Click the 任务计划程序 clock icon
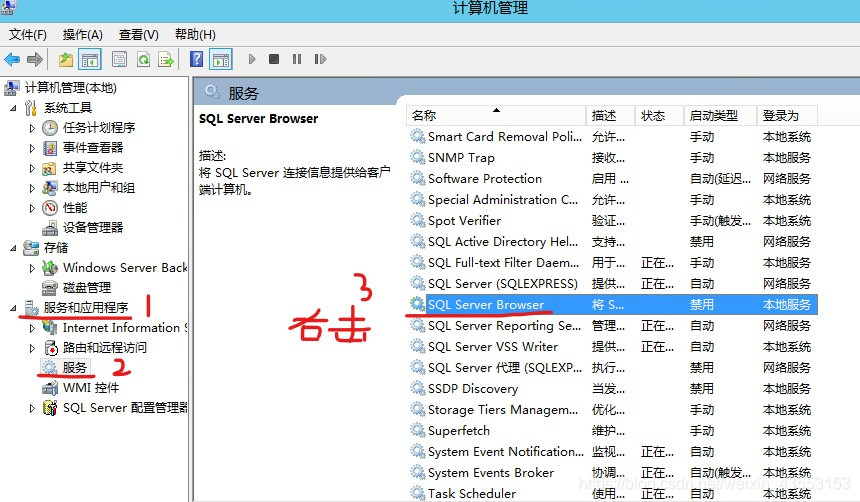 tap(50, 128)
